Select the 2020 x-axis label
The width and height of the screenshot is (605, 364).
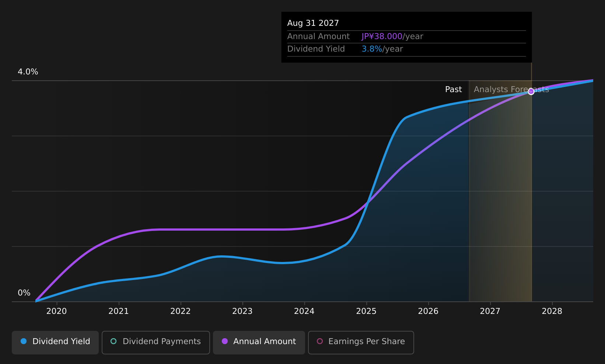pos(56,311)
